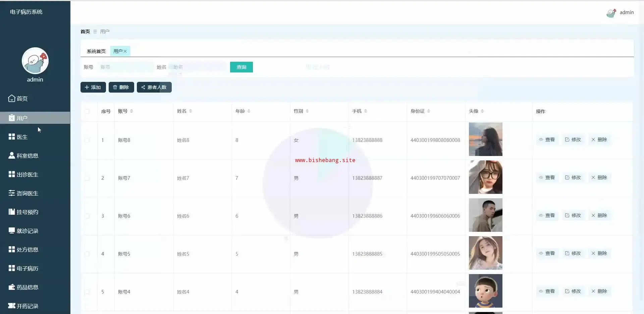Click admin avatar icon in top-right header
Viewport: 644px width, 314px height.
point(611,13)
